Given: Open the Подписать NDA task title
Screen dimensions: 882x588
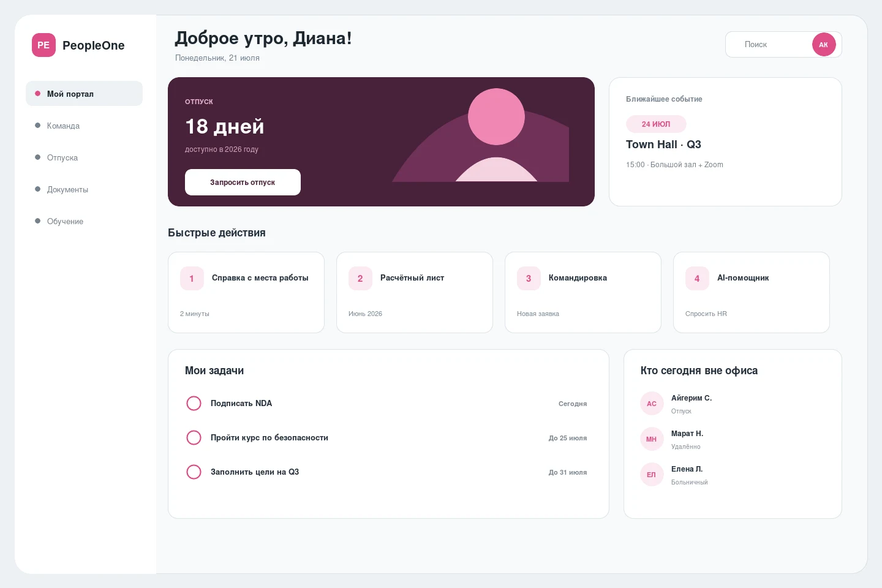Looking at the screenshot, I should point(241,403).
